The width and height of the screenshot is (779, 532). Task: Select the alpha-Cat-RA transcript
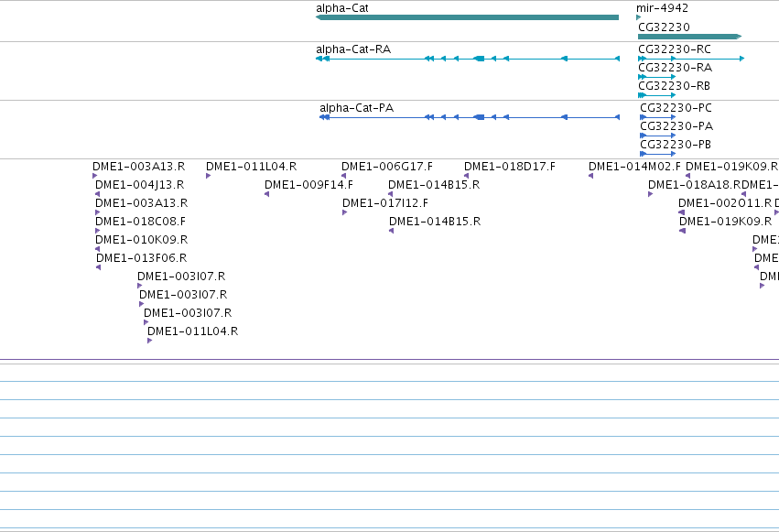[468, 59]
